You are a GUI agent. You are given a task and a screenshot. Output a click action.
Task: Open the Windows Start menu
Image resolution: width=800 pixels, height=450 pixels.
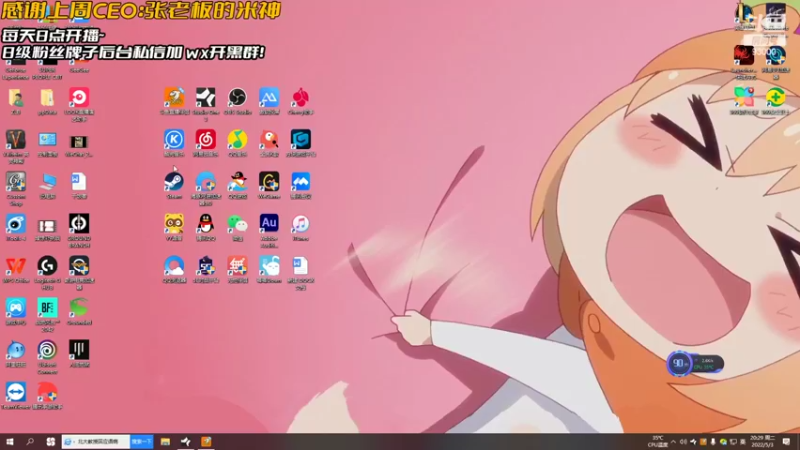point(10,442)
